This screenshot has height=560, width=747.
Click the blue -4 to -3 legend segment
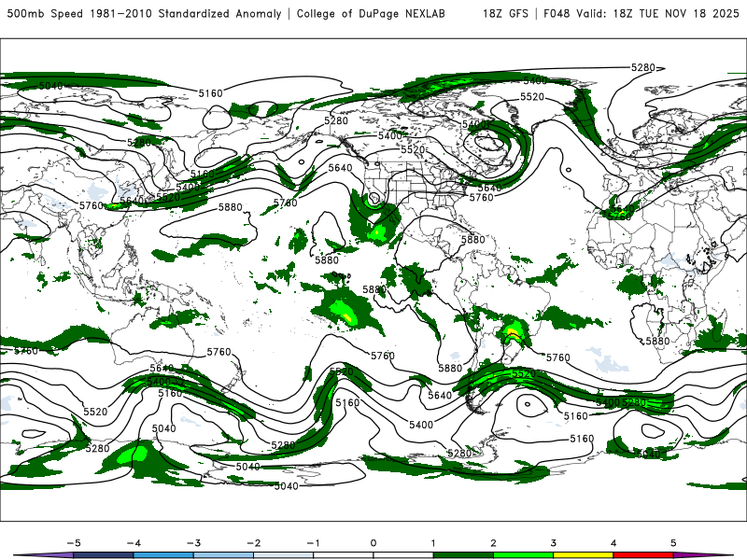tap(163, 555)
